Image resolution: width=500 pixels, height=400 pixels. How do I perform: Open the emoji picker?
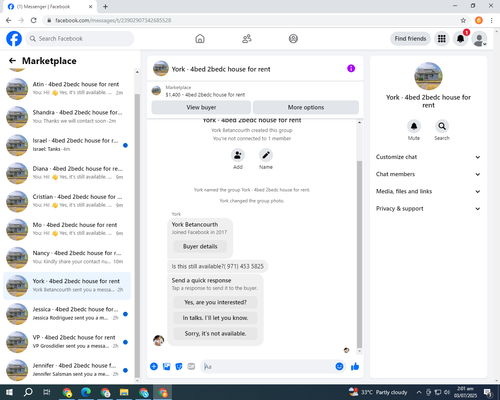(339, 367)
